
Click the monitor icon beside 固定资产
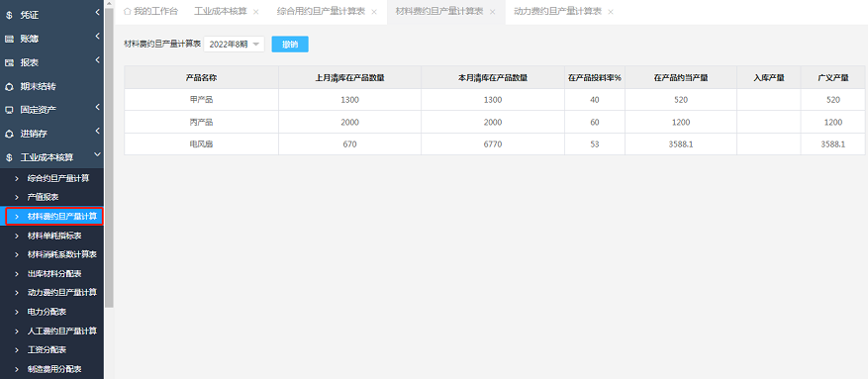tap(9, 110)
